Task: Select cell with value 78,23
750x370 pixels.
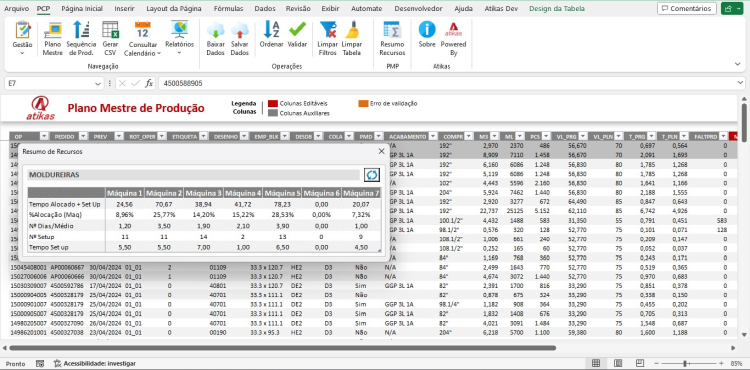Action: (x=282, y=204)
